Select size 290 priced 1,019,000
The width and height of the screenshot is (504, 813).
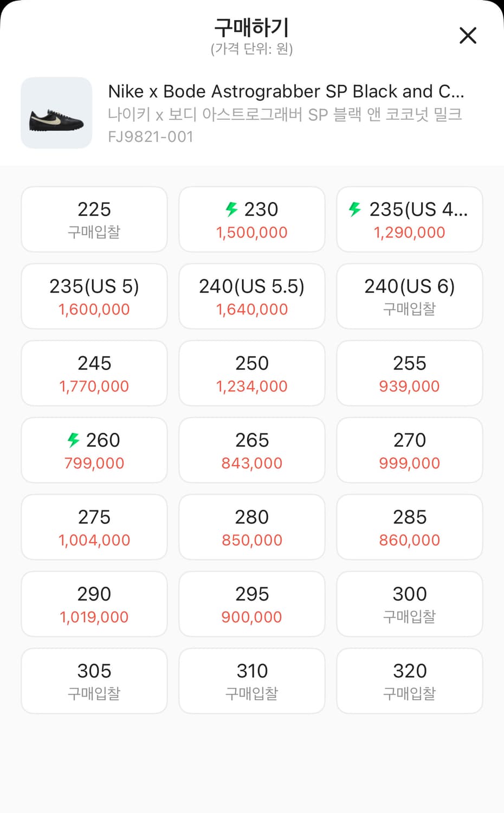coord(94,604)
